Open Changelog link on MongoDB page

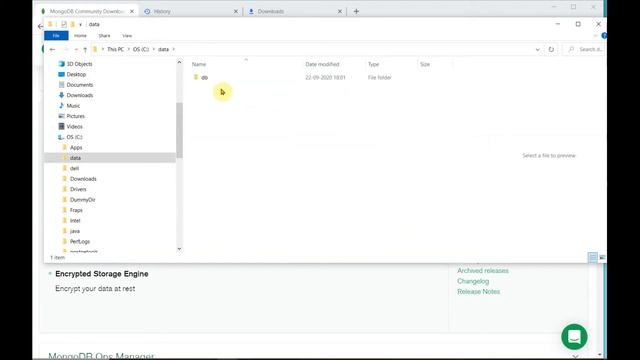(473, 281)
